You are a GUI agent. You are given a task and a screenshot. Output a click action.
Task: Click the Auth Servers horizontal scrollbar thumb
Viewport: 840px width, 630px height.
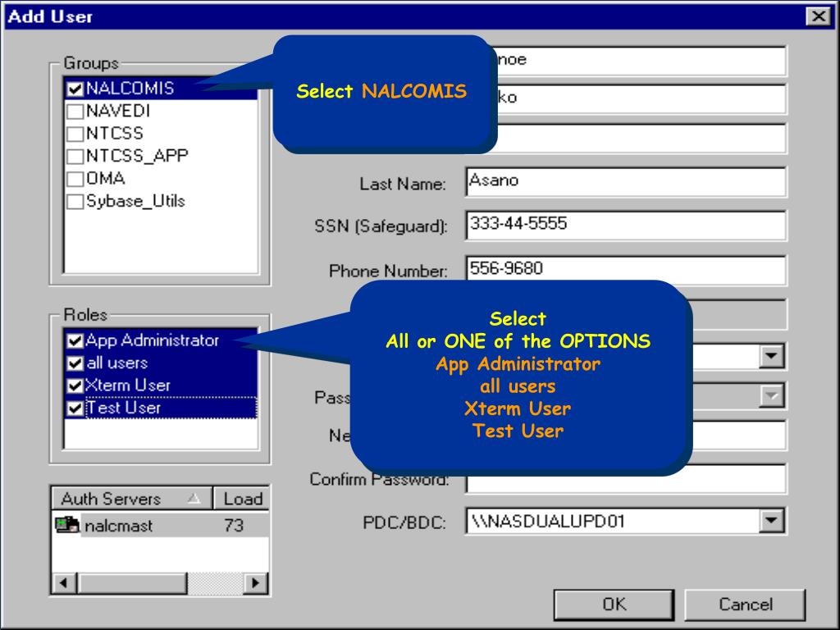click(132, 583)
